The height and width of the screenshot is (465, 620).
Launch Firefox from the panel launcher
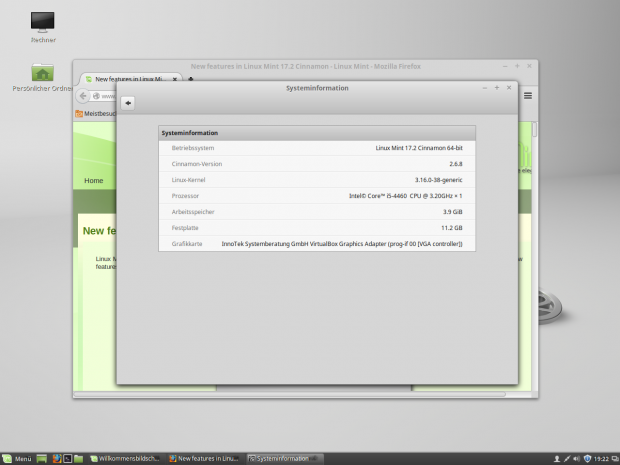click(x=57, y=459)
